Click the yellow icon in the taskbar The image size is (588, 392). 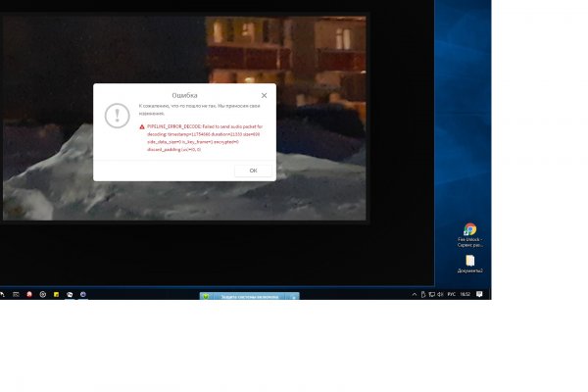[56, 294]
